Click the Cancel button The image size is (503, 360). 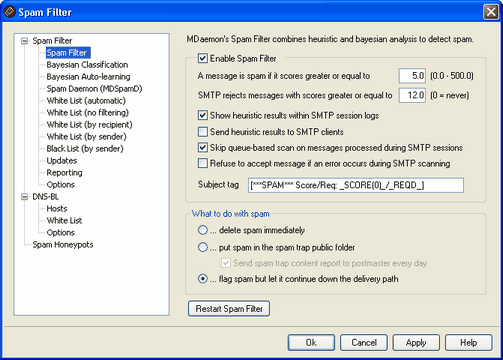tap(364, 343)
